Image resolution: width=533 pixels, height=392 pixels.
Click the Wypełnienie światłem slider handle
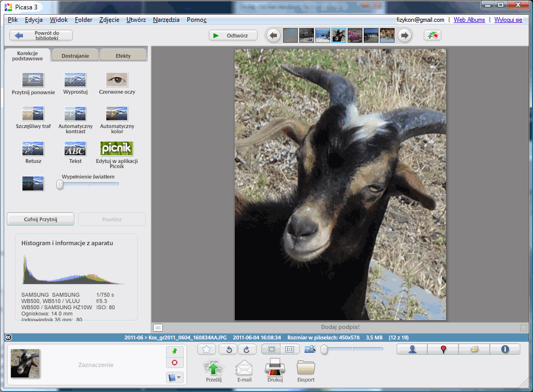coord(60,184)
